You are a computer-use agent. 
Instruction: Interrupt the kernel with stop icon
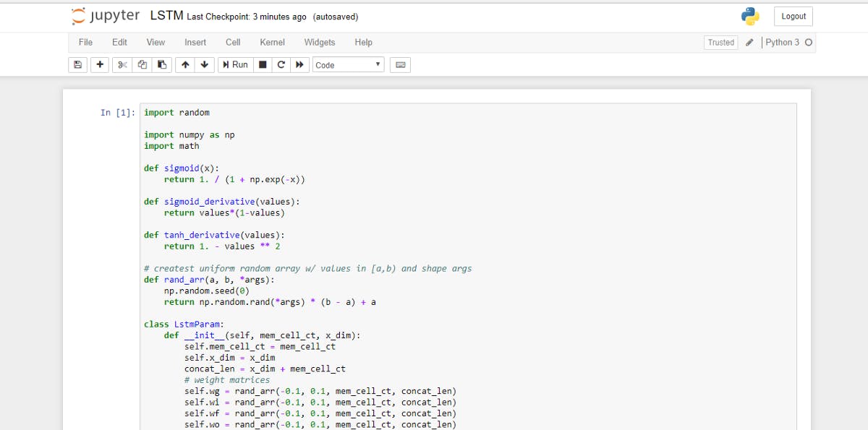pyautogui.click(x=263, y=65)
